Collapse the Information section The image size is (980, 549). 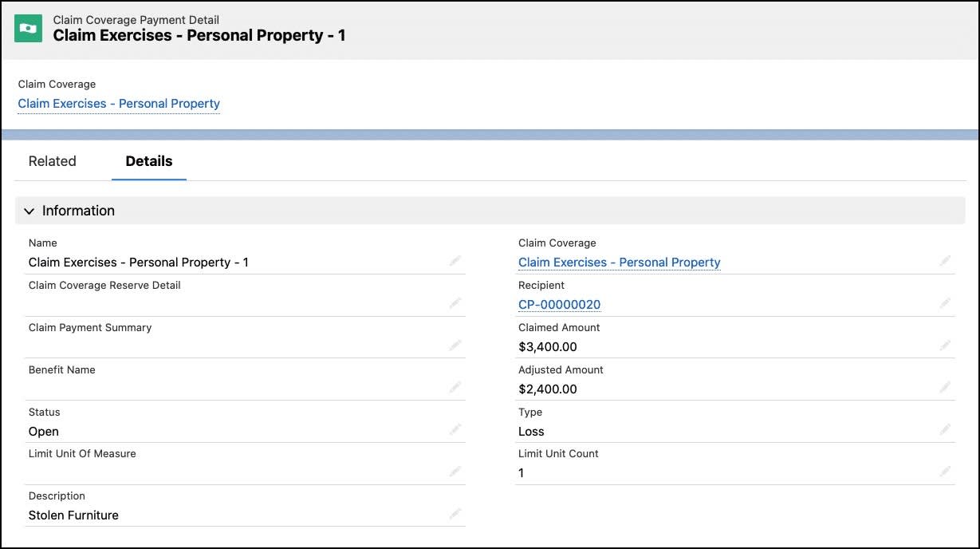coord(30,211)
